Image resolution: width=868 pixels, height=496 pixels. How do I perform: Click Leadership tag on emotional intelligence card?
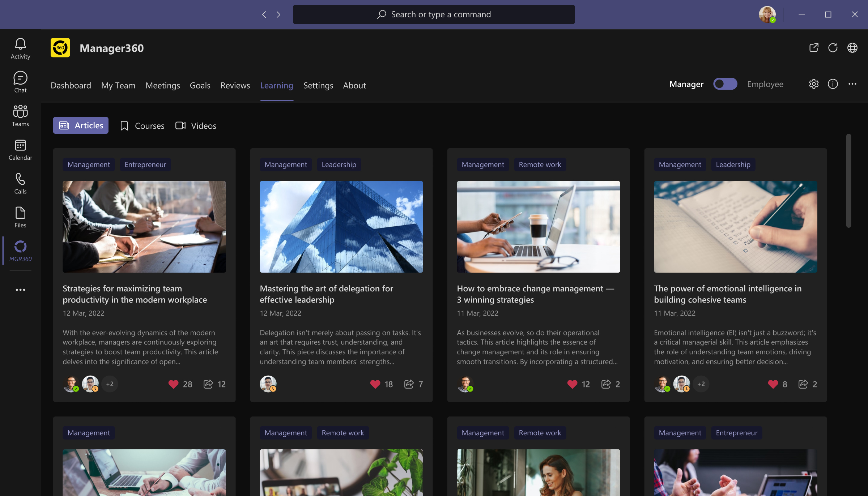coord(733,164)
